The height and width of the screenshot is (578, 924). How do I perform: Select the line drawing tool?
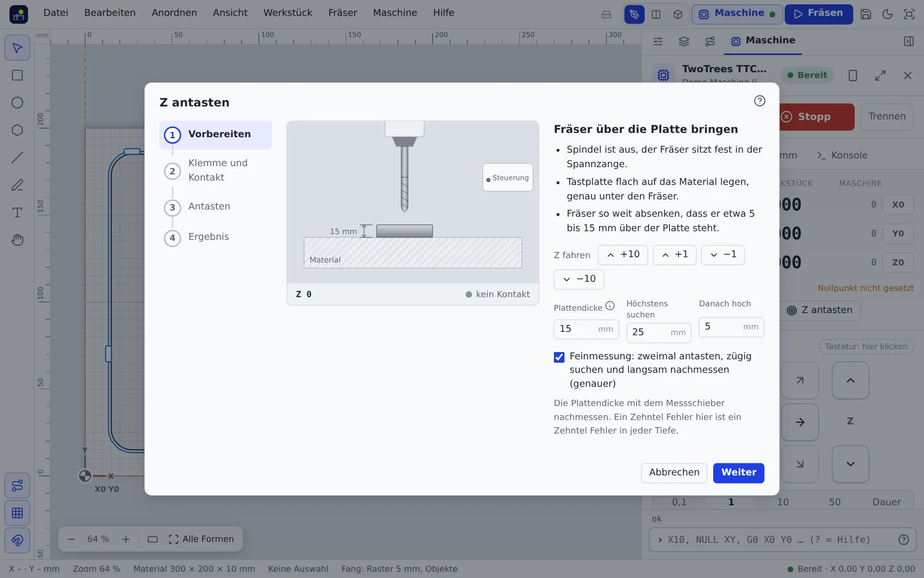[17, 158]
